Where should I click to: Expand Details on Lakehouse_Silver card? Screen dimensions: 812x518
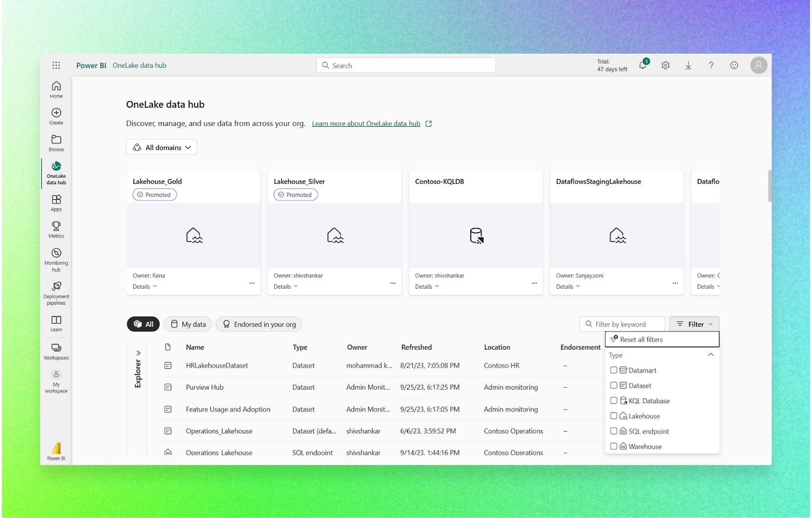[x=286, y=286]
